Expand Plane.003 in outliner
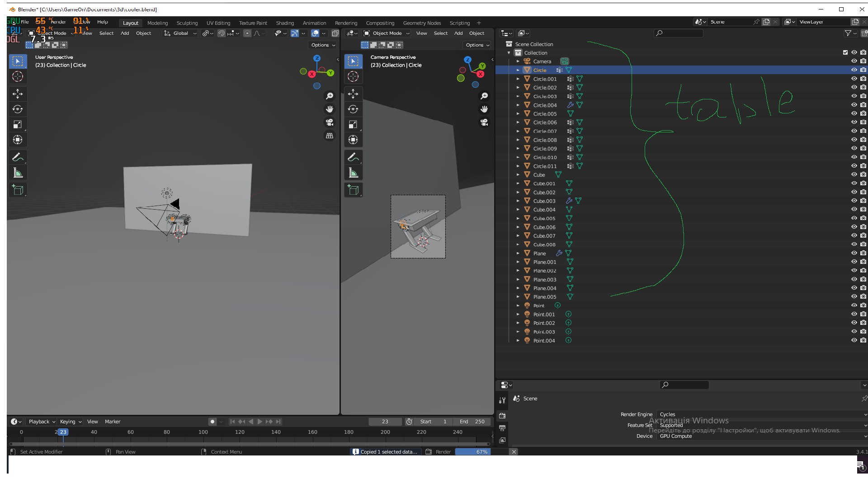This screenshot has width=868, height=488. pyautogui.click(x=518, y=279)
